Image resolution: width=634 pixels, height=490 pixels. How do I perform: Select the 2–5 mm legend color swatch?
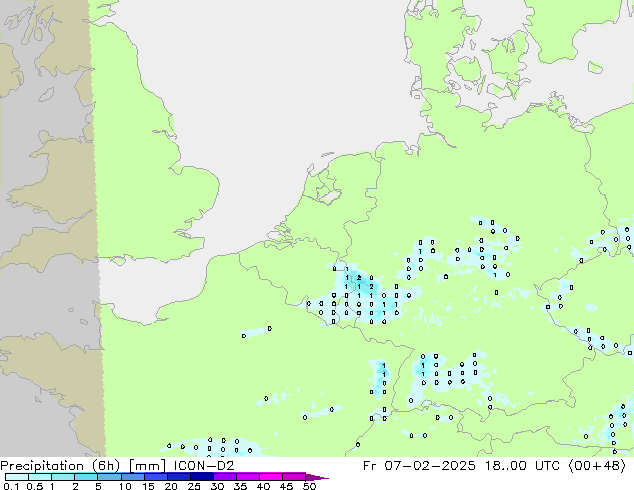86,477
